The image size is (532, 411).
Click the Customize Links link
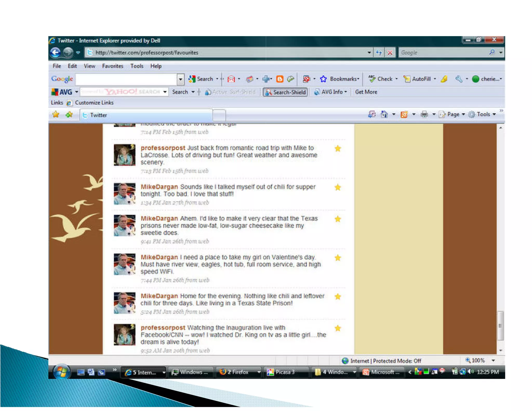point(90,103)
